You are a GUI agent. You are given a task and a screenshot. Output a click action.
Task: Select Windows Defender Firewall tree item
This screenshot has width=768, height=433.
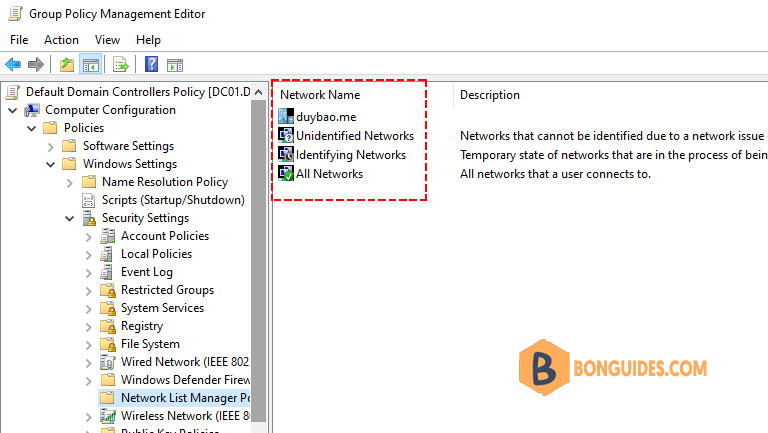click(186, 380)
